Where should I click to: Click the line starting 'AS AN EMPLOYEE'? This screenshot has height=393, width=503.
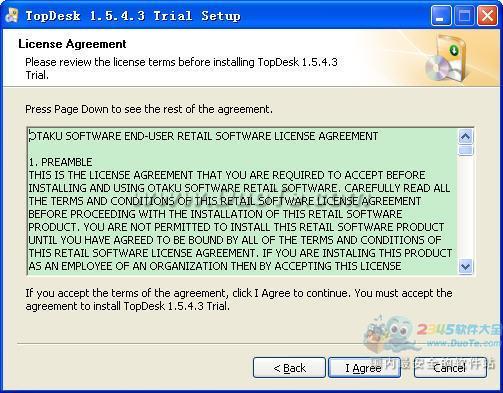[x=215, y=266]
